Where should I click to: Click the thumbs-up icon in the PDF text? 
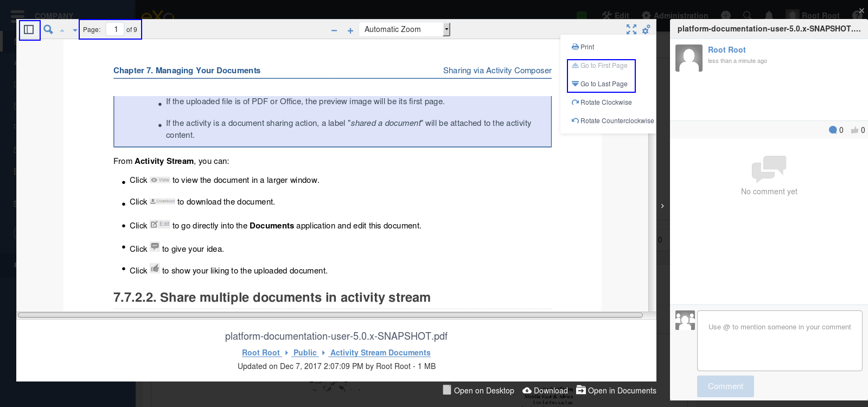coord(155,269)
